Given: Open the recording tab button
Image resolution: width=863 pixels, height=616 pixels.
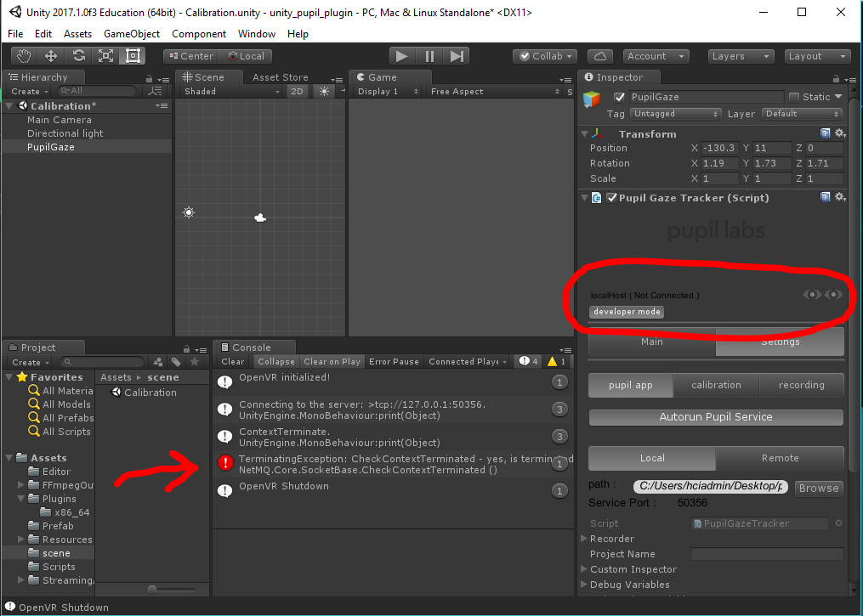Looking at the screenshot, I should point(801,385).
